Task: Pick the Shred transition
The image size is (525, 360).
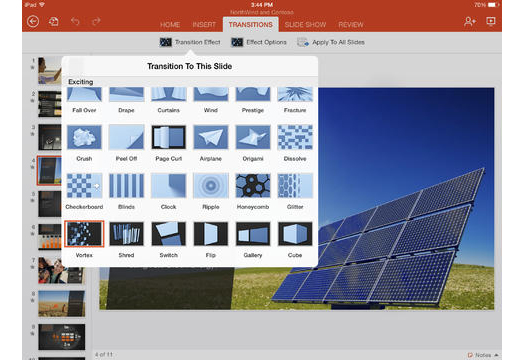Action: click(126, 240)
